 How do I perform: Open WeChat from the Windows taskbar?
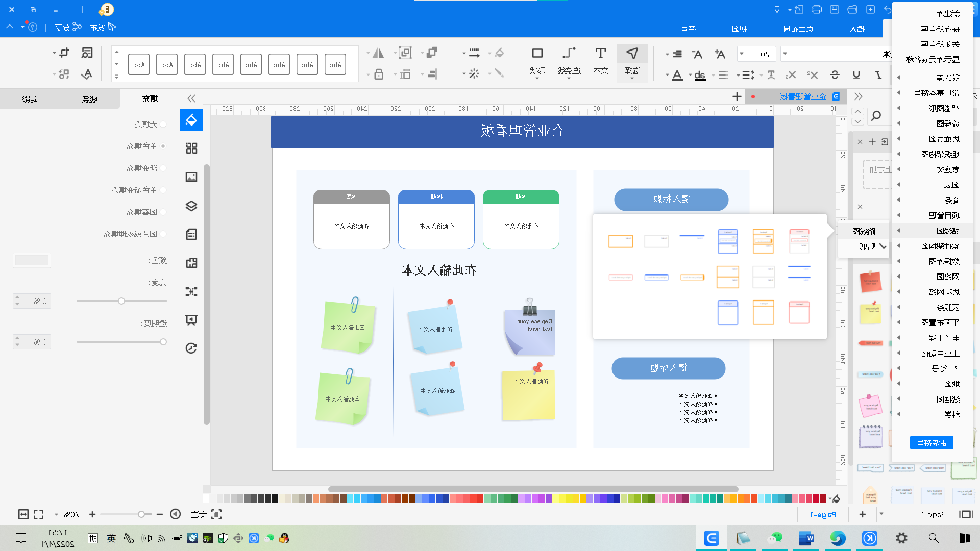coord(775,538)
